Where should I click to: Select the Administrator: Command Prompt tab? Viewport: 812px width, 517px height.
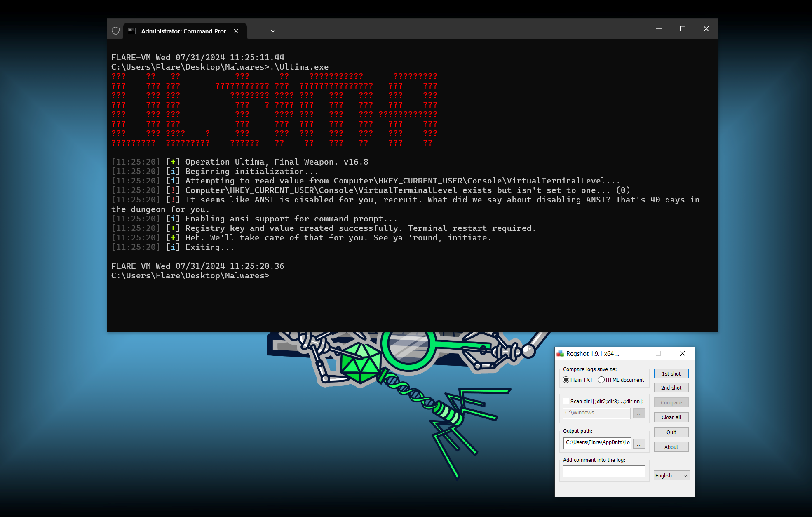[x=185, y=31]
